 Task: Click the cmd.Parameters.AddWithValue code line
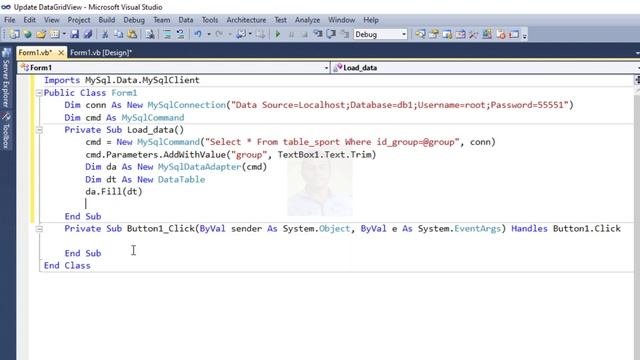coord(231,155)
